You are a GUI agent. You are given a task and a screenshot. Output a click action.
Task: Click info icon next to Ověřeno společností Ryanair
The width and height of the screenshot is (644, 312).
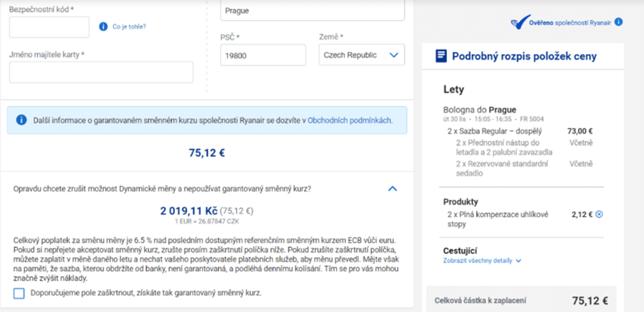click(619, 22)
